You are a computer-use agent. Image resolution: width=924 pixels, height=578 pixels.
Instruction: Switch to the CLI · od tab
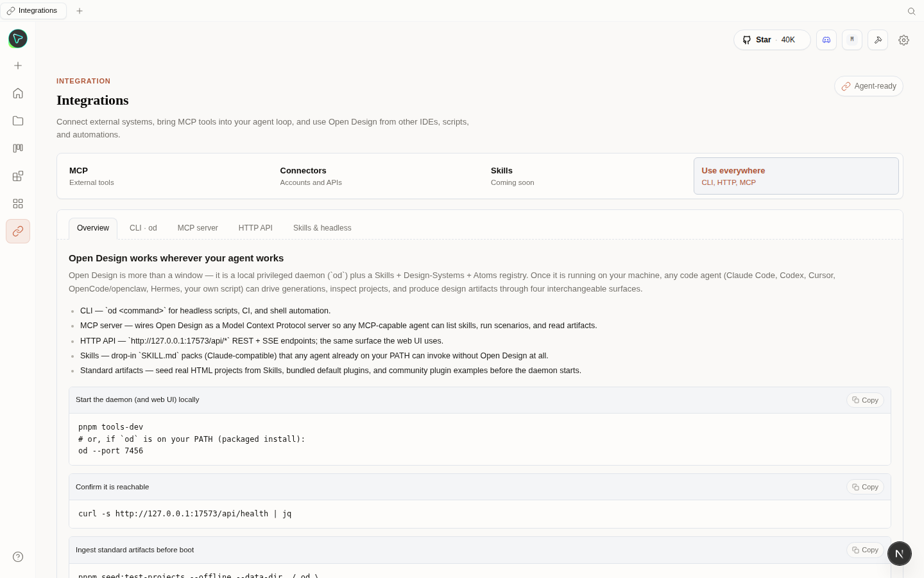tap(143, 228)
